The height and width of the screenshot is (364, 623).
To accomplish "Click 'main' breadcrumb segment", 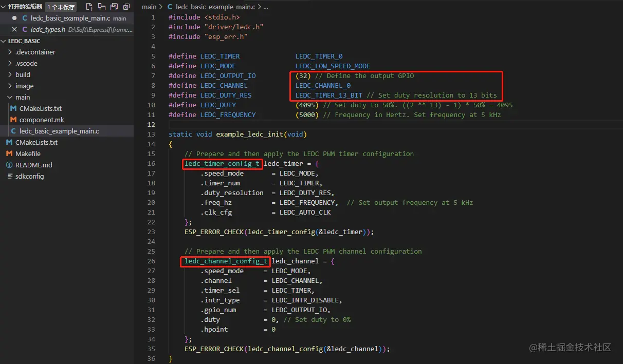I will pos(149,7).
